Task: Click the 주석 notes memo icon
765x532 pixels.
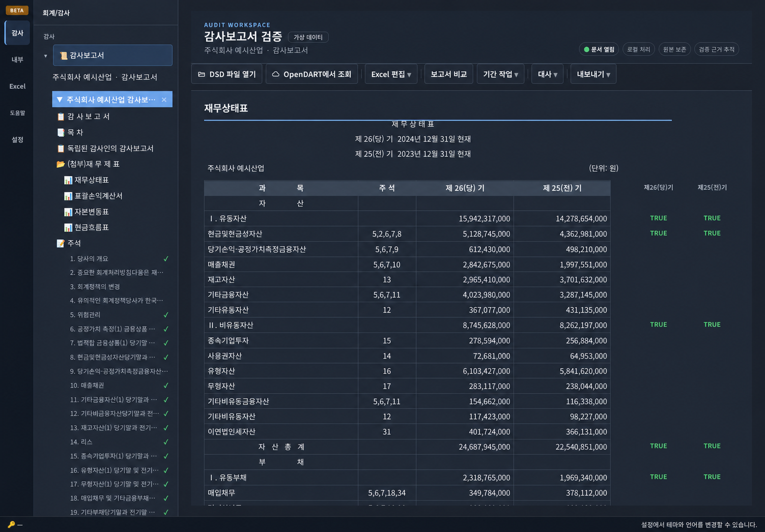Action: tap(61, 243)
